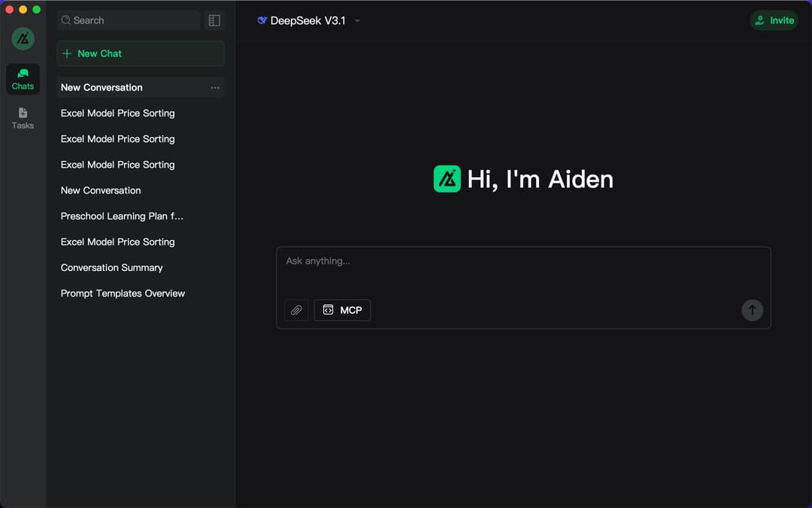The image size is (812, 508).
Task: Click the paperclip attachment icon
Action: (x=296, y=310)
